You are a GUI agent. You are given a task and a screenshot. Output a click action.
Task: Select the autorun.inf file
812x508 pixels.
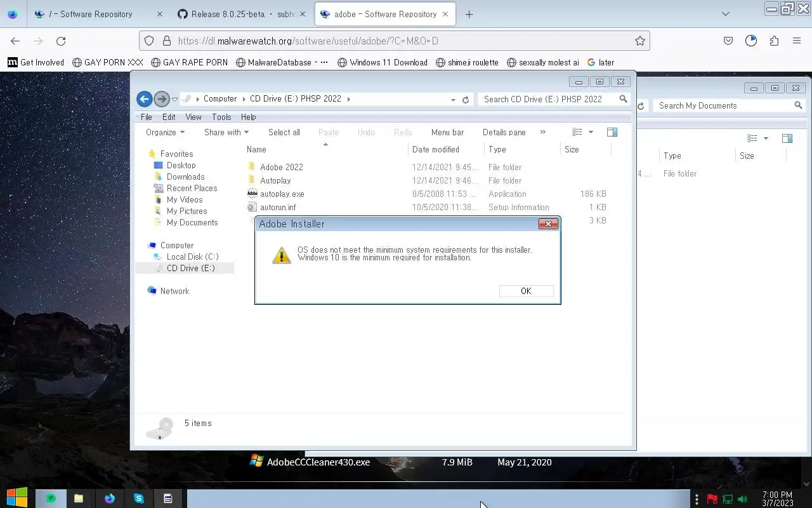tap(278, 207)
